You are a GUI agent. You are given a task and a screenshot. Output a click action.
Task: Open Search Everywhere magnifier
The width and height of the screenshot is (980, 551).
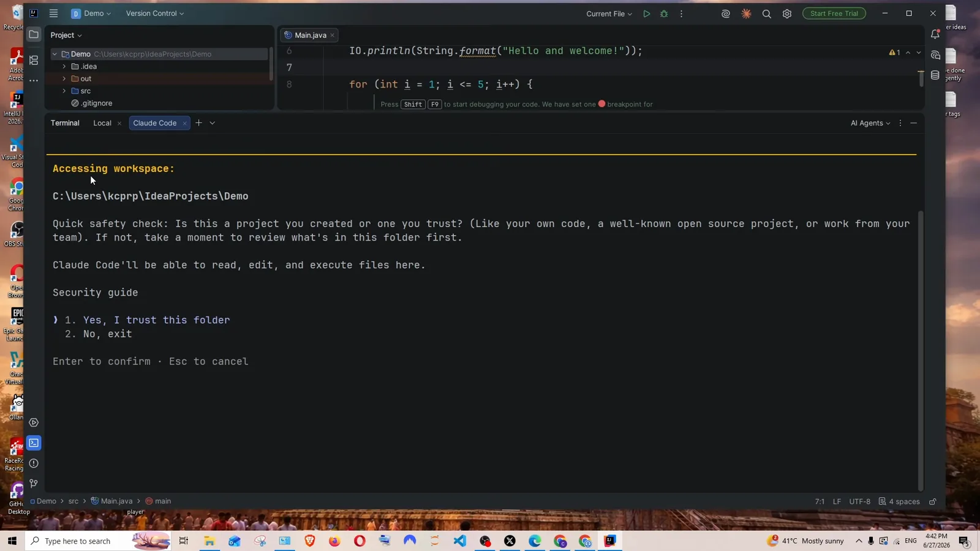(x=766, y=13)
